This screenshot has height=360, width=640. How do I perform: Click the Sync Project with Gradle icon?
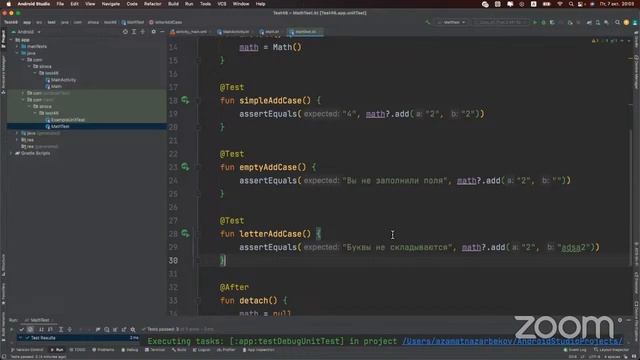coord(589,22)
